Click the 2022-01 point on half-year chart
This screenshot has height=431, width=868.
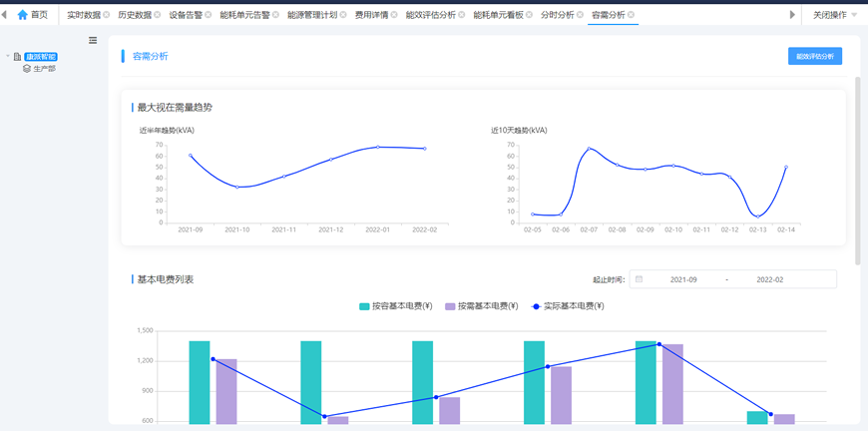(x=378, y=147)
